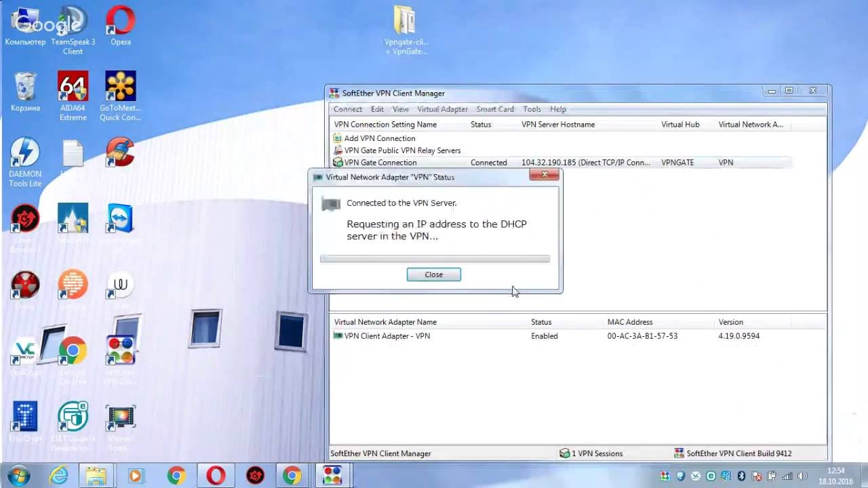Switch to Opera in the taskbar
Viewport: 868px width, 488px height.
(x=216, y=476)
